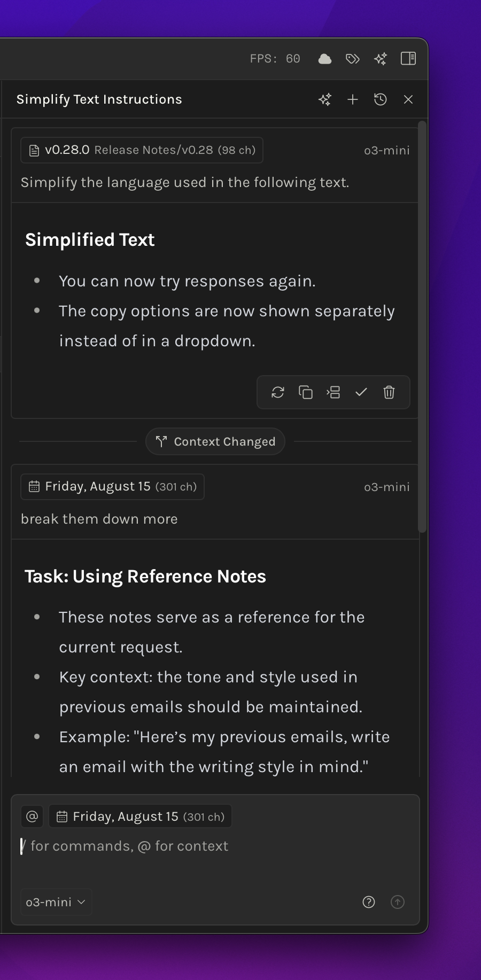Screen dimensions: 481x980
Task: Click the chat scrollbar thumb
Action: coord(422,327)
